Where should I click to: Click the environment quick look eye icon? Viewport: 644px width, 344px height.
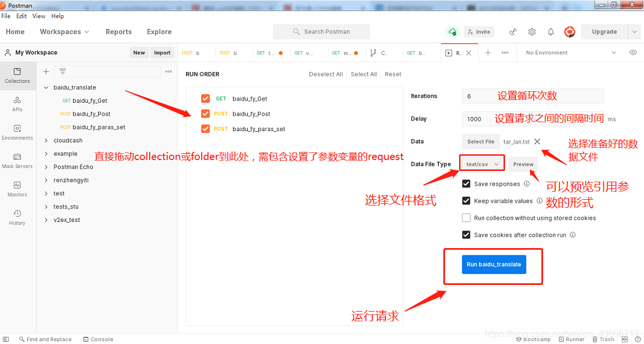pos(633,53)
